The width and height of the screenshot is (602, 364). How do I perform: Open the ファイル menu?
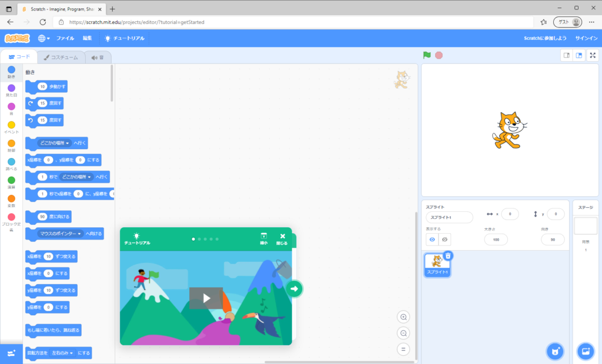65,38
